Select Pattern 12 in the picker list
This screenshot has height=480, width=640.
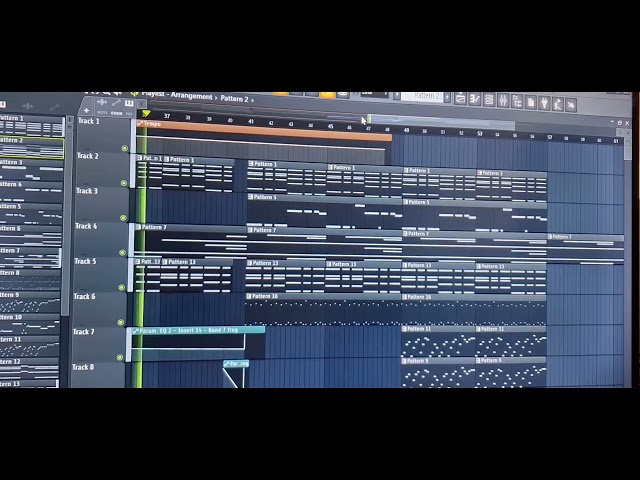click(x=29, y=369)
